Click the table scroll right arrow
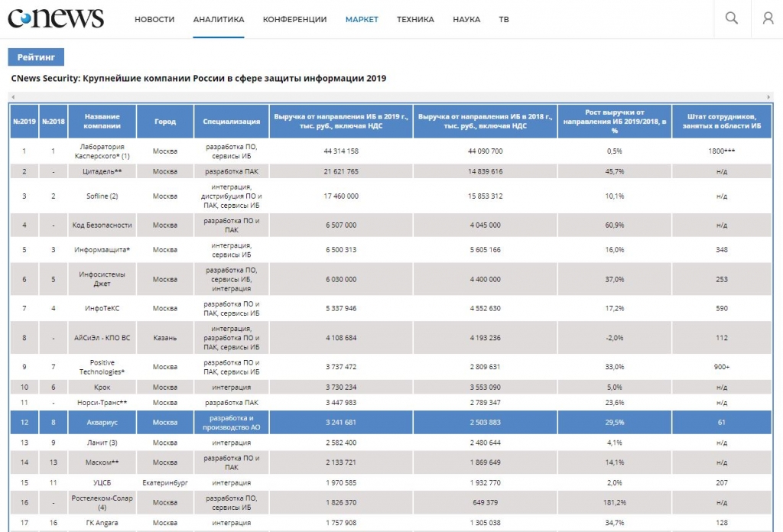Image resolution: width=783 pixels, height=532 pixels. coord(769,97)
